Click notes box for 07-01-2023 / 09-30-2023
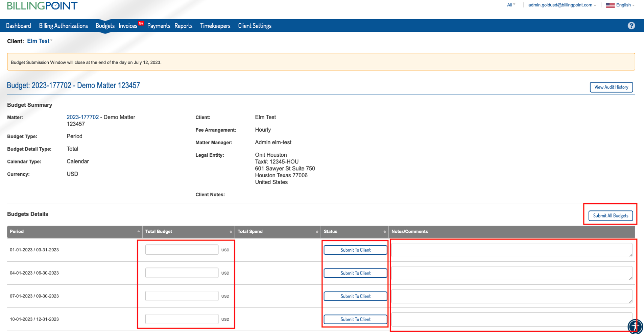The image size is (644, 334). pyautogui.click(x=512, y=296)
